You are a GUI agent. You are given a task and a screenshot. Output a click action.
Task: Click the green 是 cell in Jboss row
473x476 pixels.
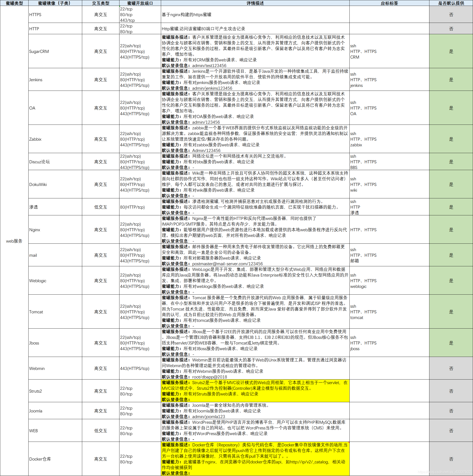451,343
